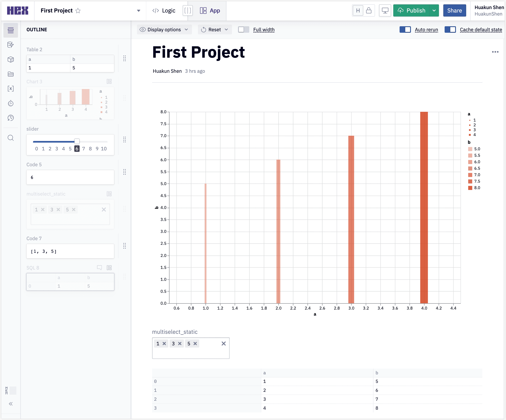Image resolution: width=506 pixels, height=420 pixels.
Task: Open the Reset dropdown menu
Action: (215, 29)
